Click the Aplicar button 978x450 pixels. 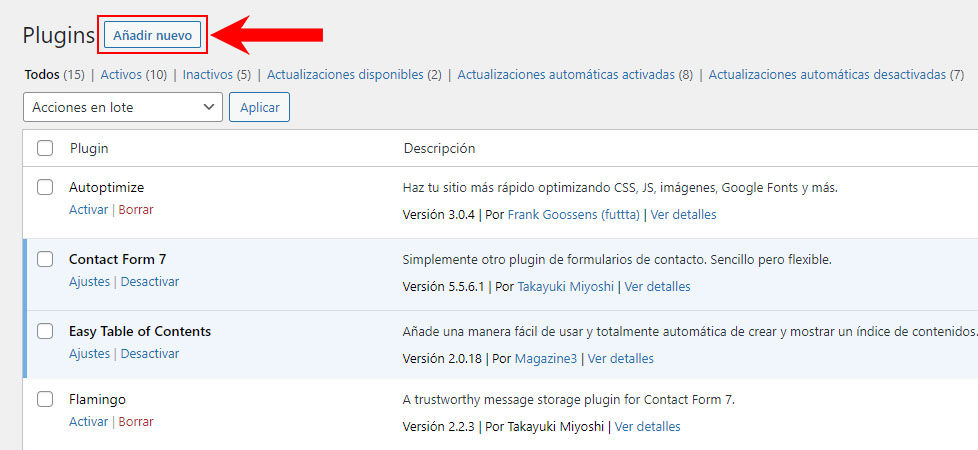coord(259,107)
